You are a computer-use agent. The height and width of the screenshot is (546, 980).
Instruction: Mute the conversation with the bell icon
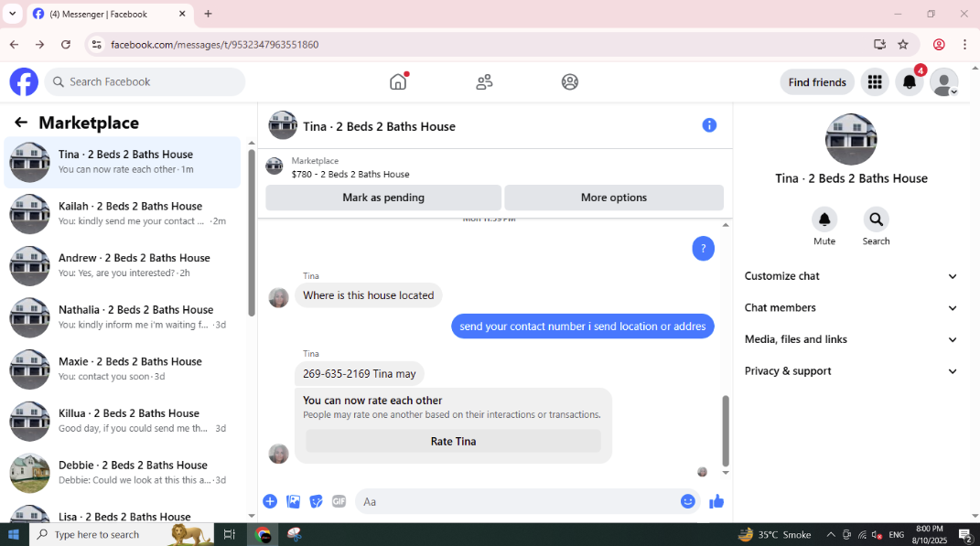coord(824,219)
